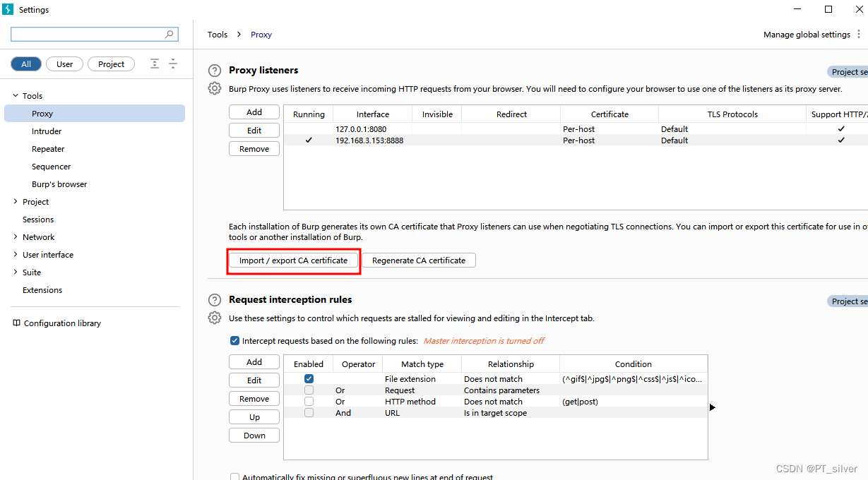The height and width of the screenshot is (480, 868).
Task: Click the expand all sections icon
Action: (155, 64)
